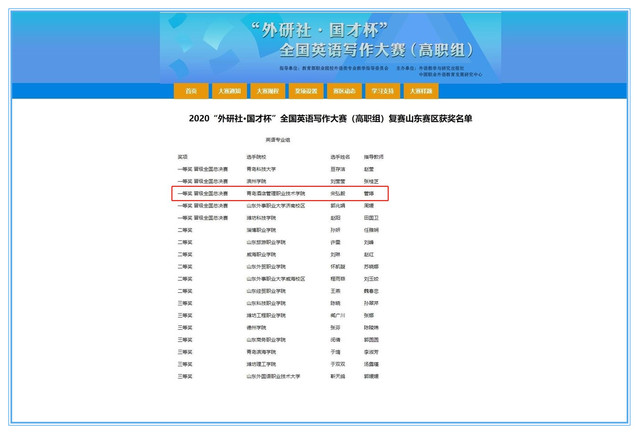Select the 滨州学院 row
Image resolution: width=638 pixels, height=434 pixels.
(x=256, y=181)
